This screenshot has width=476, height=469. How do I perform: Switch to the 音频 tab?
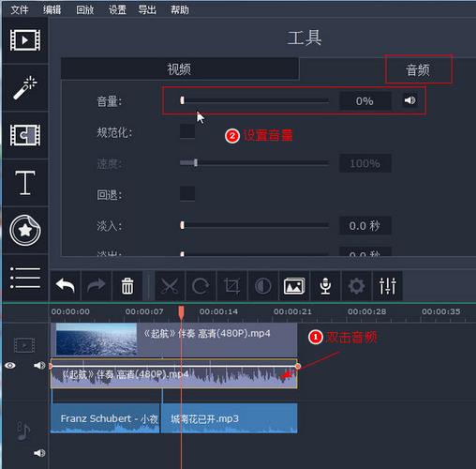418,69
